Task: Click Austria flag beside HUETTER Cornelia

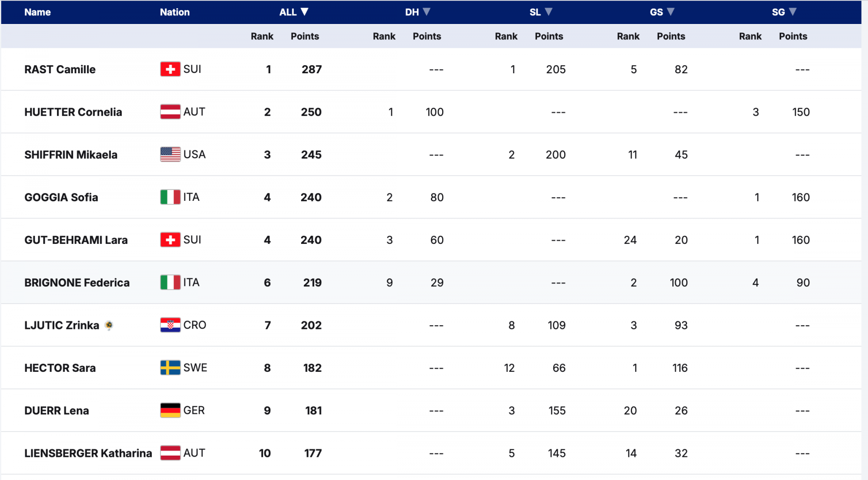Action: [x=170, y=112]
